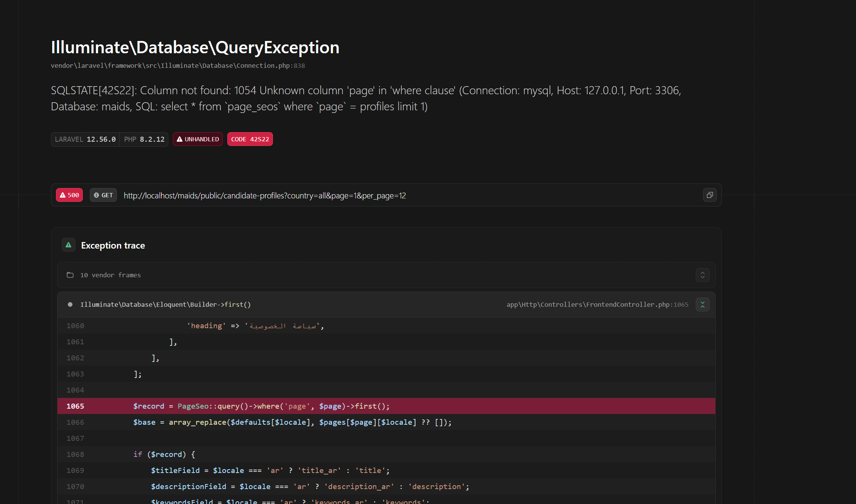Click the Connection.php:838 file path
Viewport: 856px width, 504px height.
pos(177,66)
